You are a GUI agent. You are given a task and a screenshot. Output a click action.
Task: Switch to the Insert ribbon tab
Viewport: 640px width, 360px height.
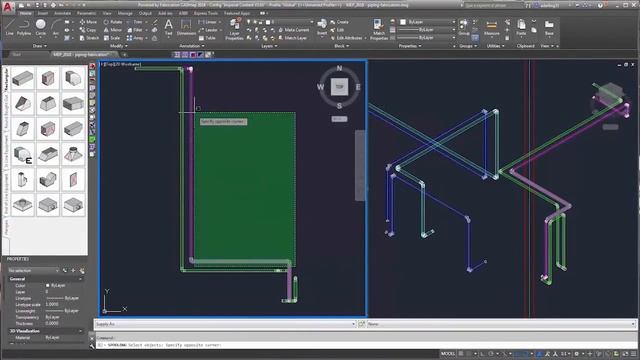pyautogui.click(x=43, y=13)
